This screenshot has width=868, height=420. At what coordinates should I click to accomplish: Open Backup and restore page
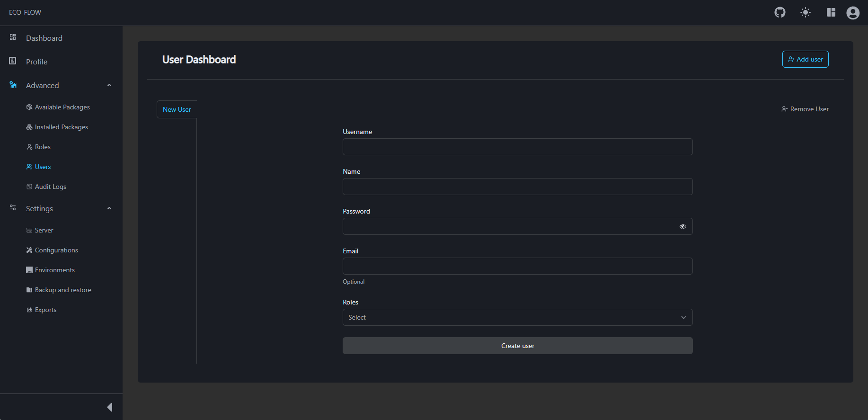(x=63, y=290)
